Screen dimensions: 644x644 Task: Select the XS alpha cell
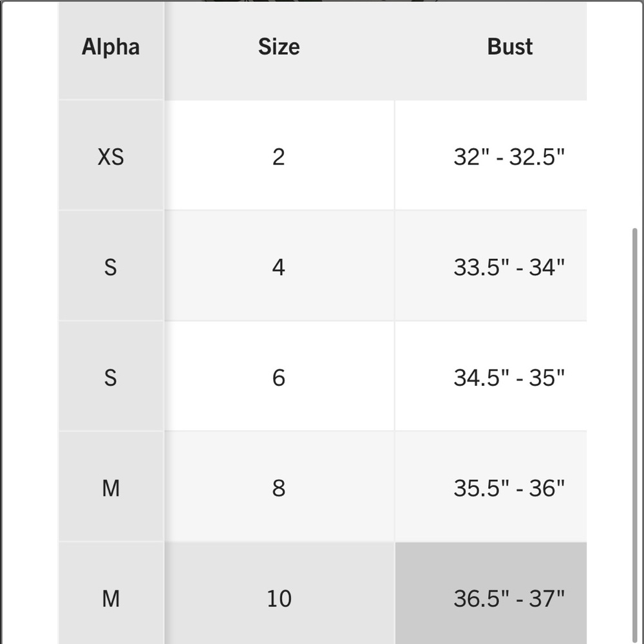pos(111,156)
